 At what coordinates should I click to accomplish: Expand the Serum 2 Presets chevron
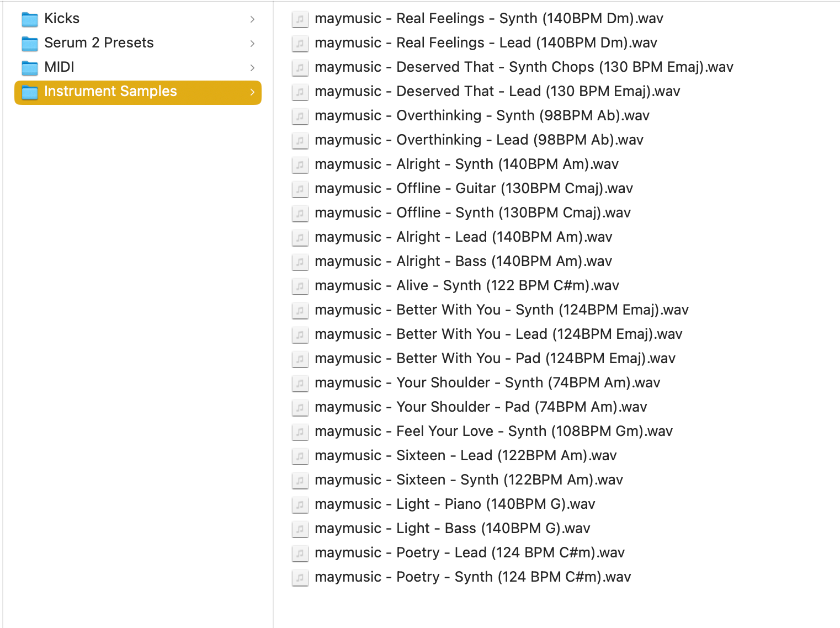[x=252, y=44]
